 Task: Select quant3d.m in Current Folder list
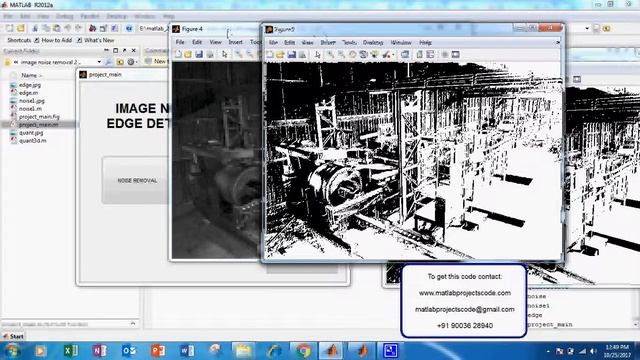click(x=33, y=140)
